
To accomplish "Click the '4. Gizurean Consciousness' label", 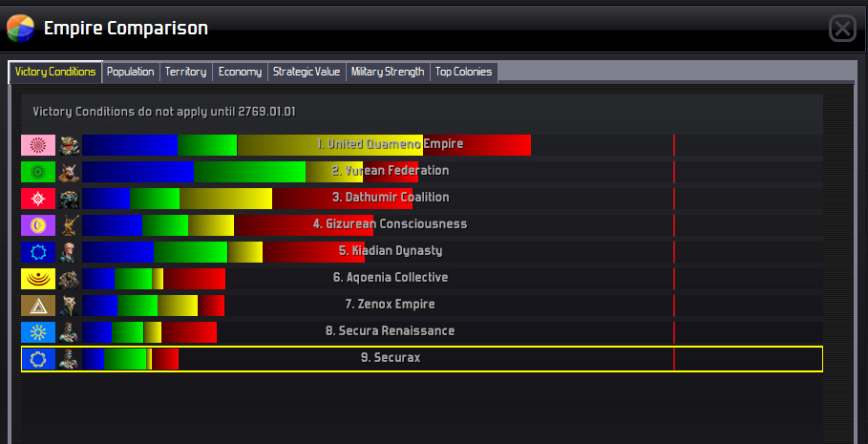I will [x=391, y=224].
